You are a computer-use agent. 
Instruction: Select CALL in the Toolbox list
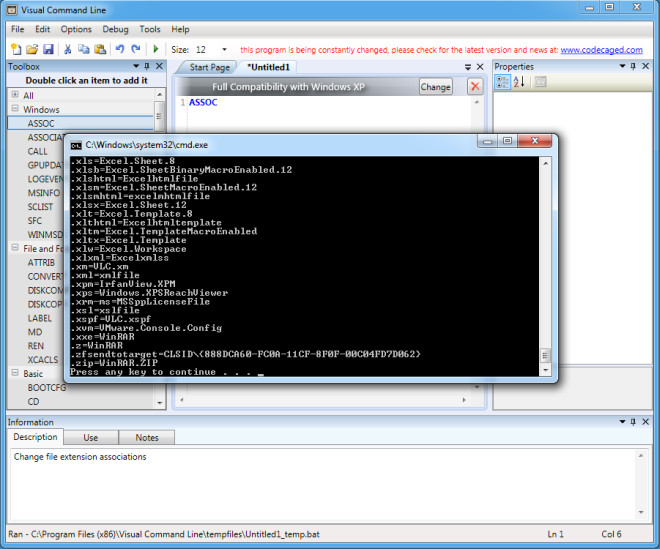tap(37, 151)
